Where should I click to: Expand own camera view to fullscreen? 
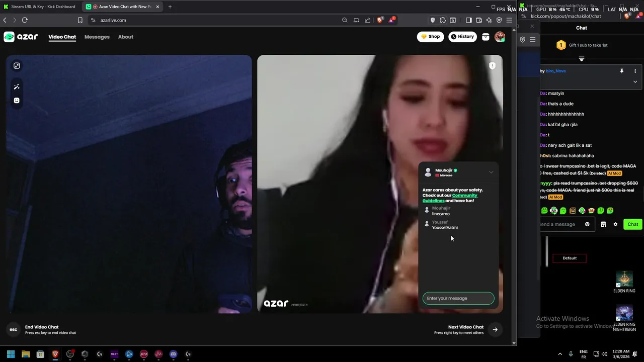tap(17, 66)
